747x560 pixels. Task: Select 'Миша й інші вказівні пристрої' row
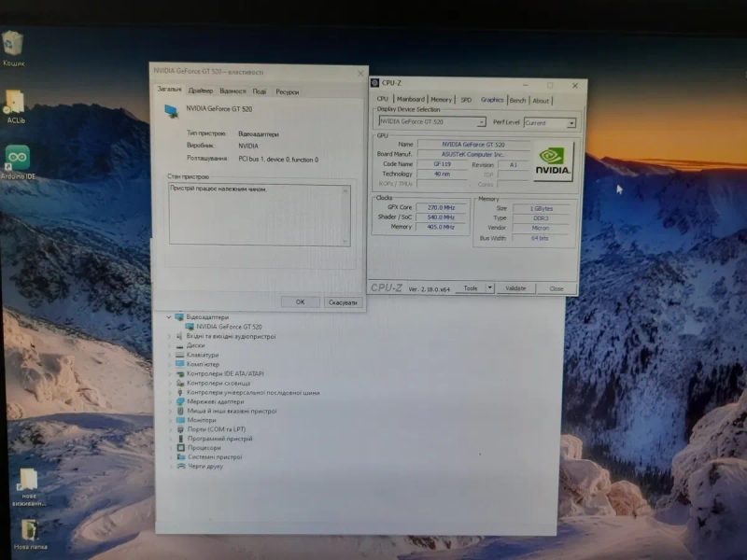coord(232,411)
